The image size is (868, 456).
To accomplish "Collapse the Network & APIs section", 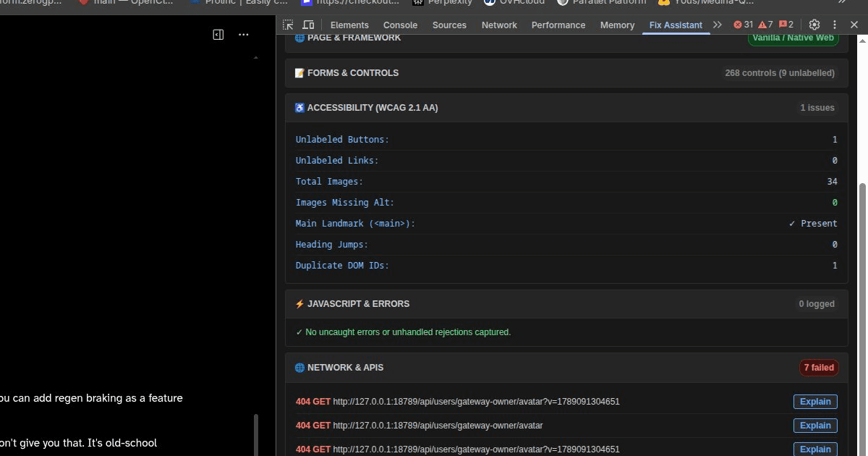I will (566, 368).
